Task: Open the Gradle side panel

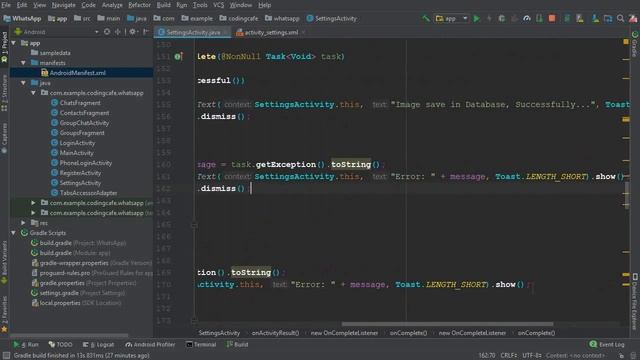Action: point(635,44)
